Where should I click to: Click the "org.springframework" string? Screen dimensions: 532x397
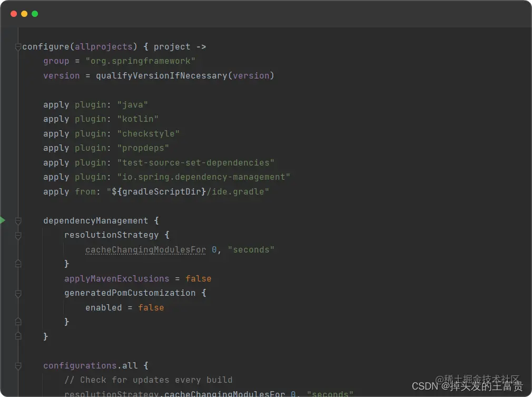point(141,61)
